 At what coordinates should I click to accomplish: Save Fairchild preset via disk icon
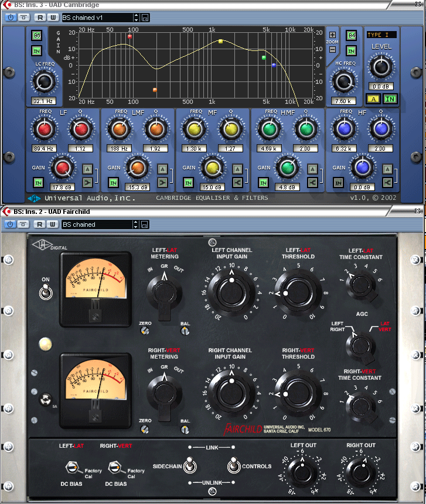click(x=145, y=224)
